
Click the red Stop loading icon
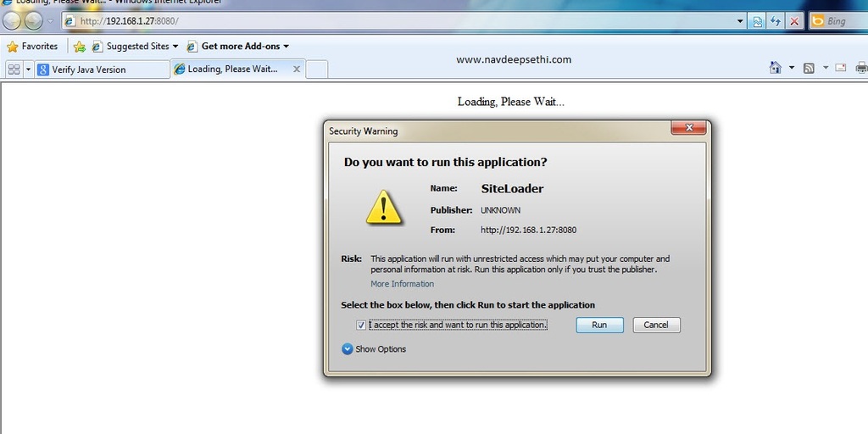[794, 21]
